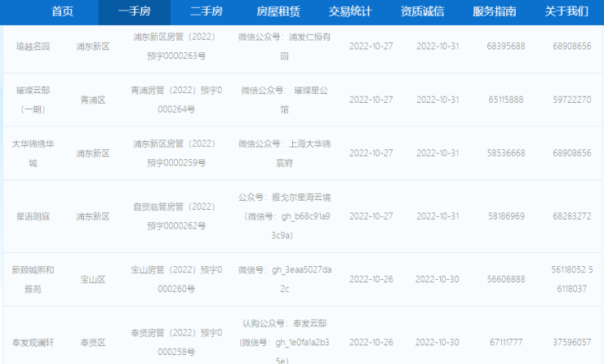Click 微信公众号：璀璨星公馆 cell

[284, 100]
